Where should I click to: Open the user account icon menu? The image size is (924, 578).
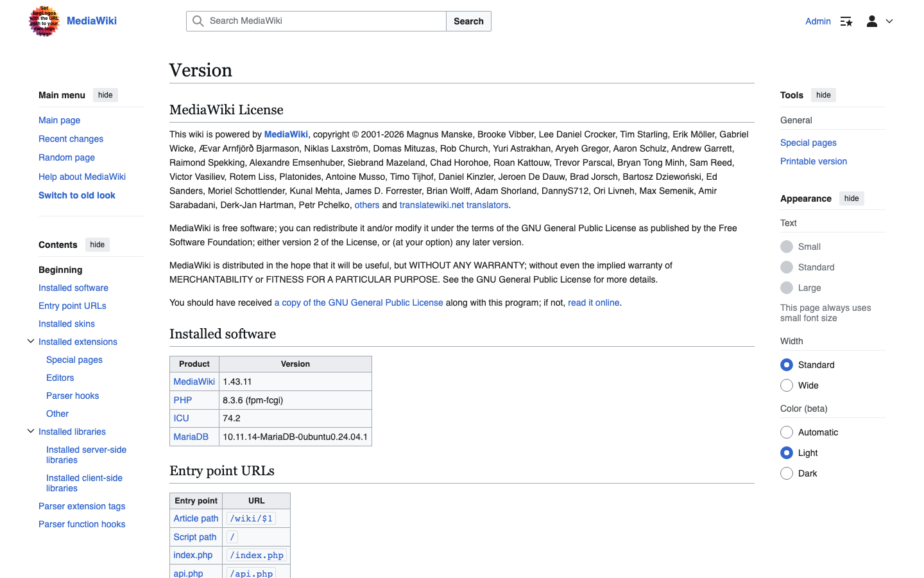coord(872,21)
